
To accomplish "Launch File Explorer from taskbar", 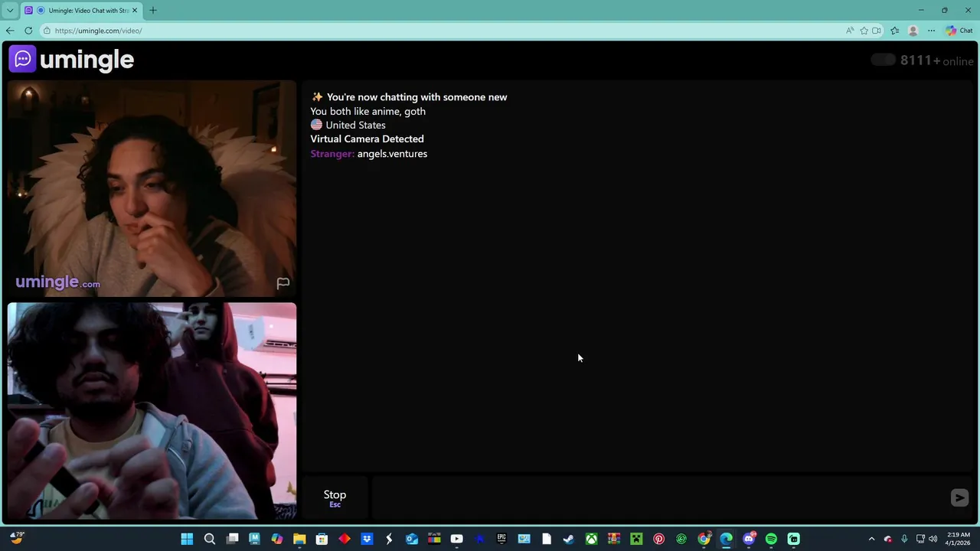I will 299,539.
